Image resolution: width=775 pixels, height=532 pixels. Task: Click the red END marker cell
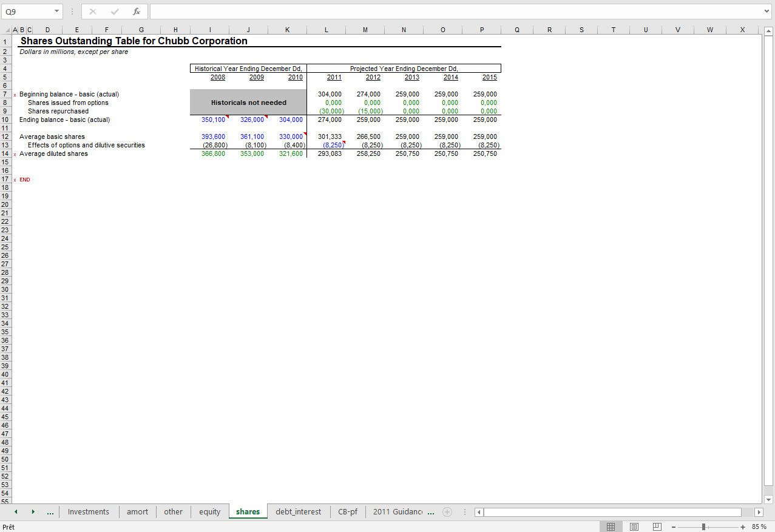click(x=25, y=180)
